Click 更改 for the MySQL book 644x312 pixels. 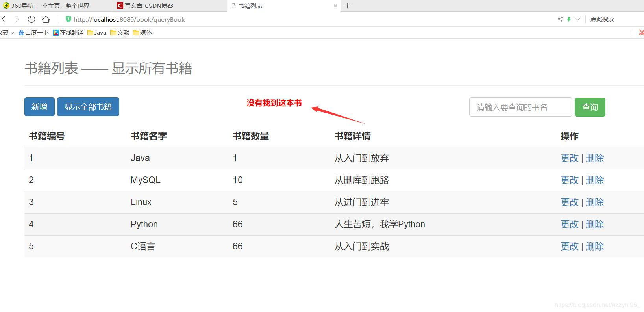coord(569,180)
